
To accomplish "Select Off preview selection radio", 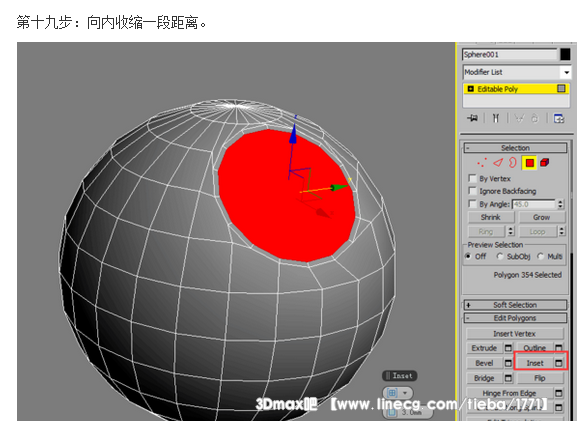I will tap(468, 256).
